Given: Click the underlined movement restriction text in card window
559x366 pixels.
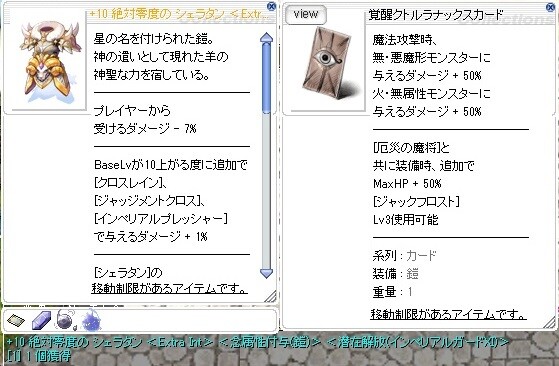Looking at the screenshot, I should tap(448, 314).
